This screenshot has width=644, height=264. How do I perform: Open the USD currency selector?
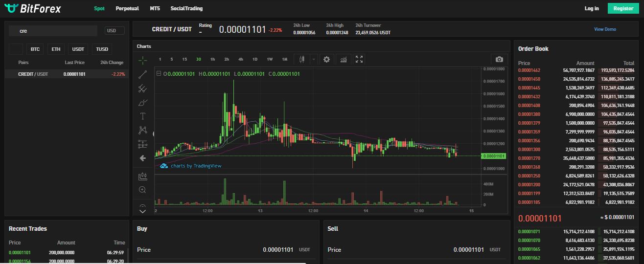[115, 31]
